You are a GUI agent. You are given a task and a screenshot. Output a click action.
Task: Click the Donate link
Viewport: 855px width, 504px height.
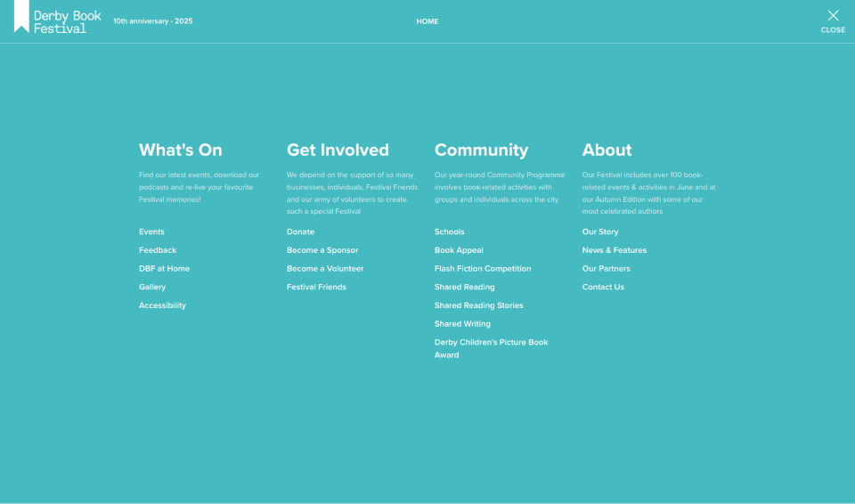pos(300,232)
